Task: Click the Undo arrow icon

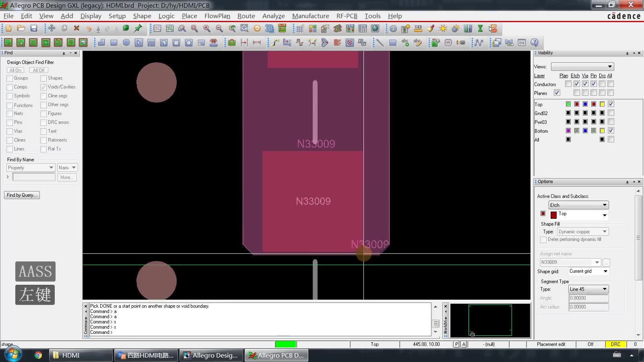Action: pos(89,29)
